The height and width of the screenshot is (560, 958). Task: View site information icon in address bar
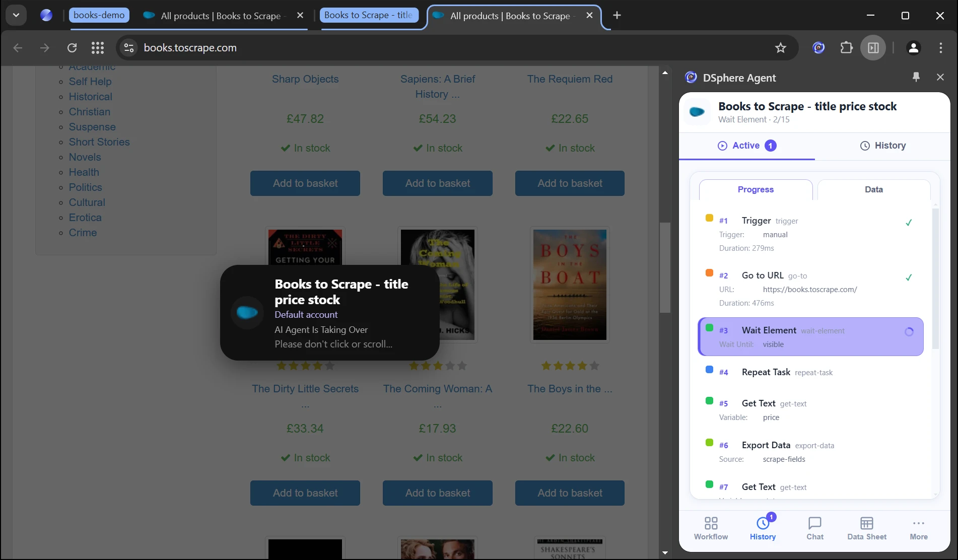click(129, 48)
